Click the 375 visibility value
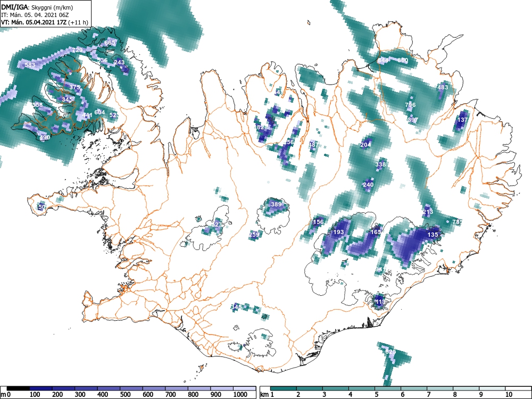Screen dimensions: 532x399 click(74, 87)
